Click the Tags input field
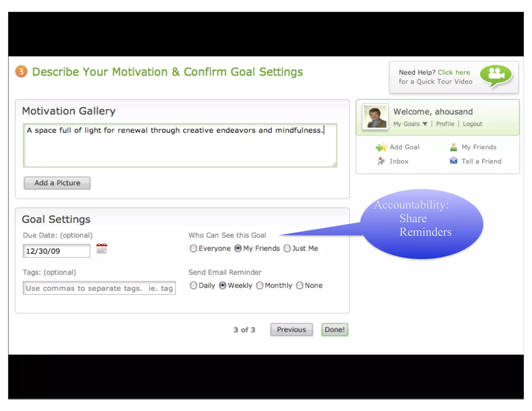Viewport: 532px width, 411px height. [99, 288]
